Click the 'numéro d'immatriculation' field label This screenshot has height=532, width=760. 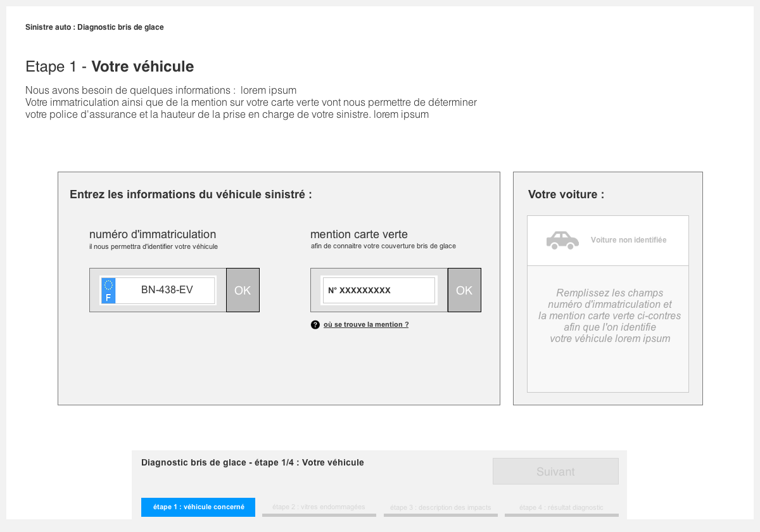(x=153, y=234)
